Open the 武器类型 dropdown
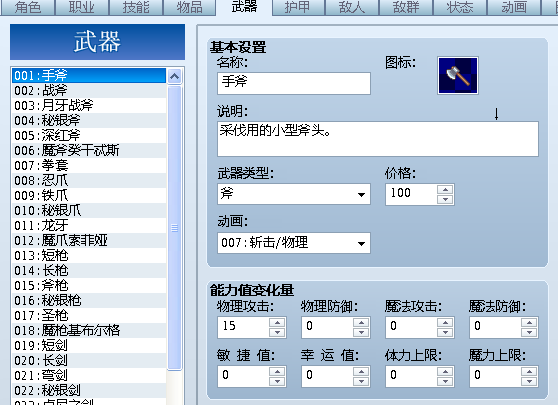Screen dimensions: 558x405 (x=294, y=194)
